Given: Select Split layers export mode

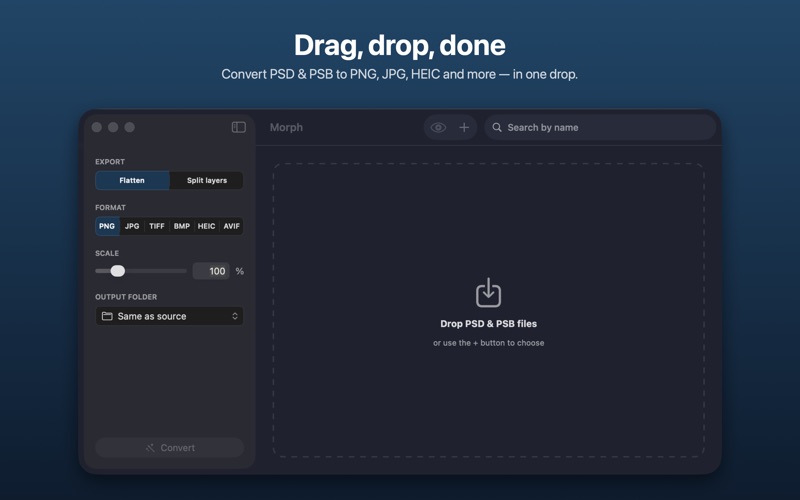Looking at the screenshot, I should (x=207, y=180).
